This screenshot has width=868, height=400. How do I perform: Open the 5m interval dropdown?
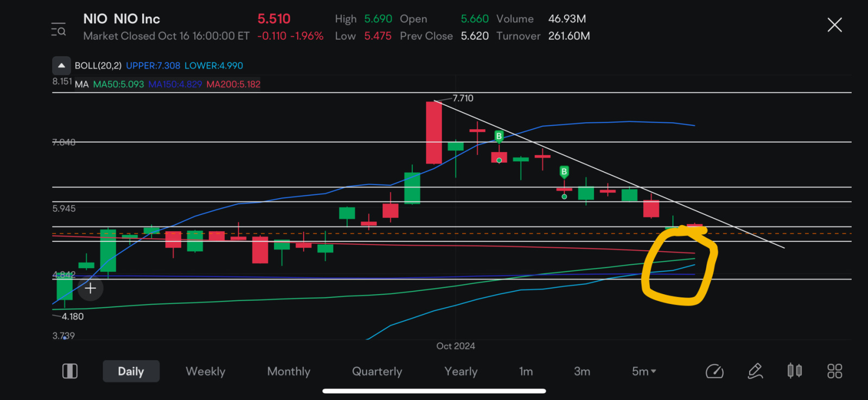click(x=644, y=371)
